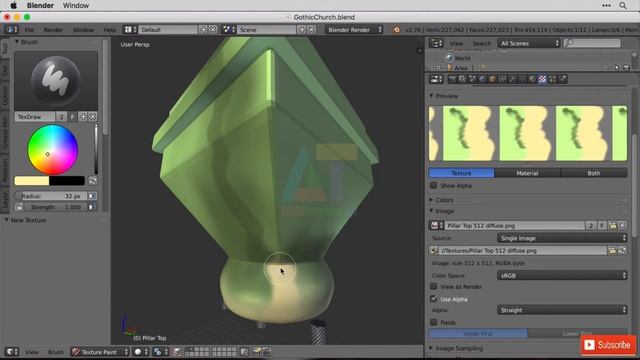
Task: Open the File menu
Action: pyautogui.click(x=29, y=30)
